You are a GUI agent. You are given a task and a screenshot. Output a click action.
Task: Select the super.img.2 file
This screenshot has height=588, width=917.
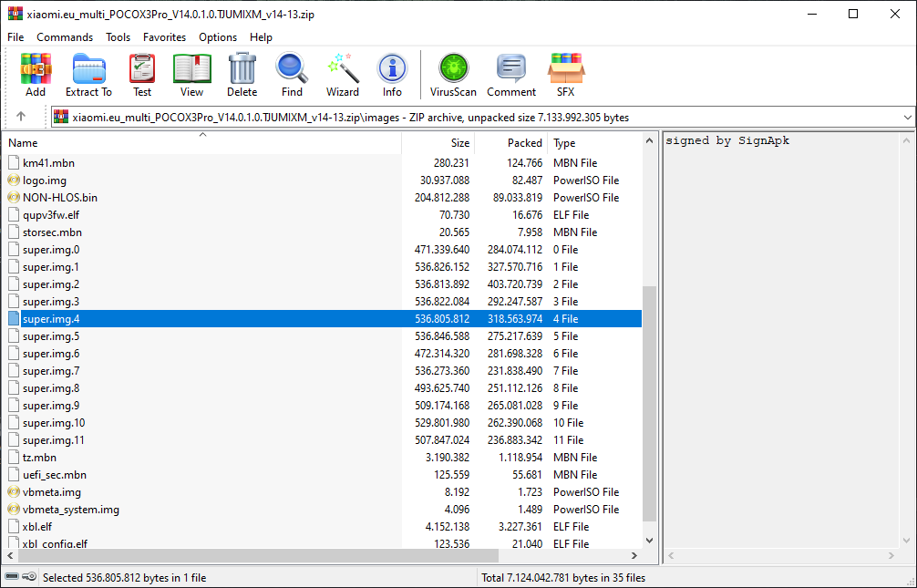click(x=323, y=284)
